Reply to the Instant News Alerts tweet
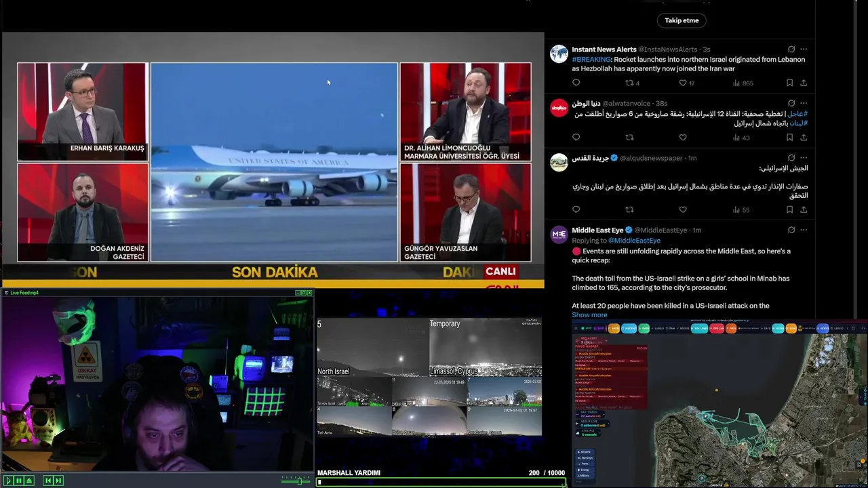Viewport: 868px width, 488px height. click(576, 83)
